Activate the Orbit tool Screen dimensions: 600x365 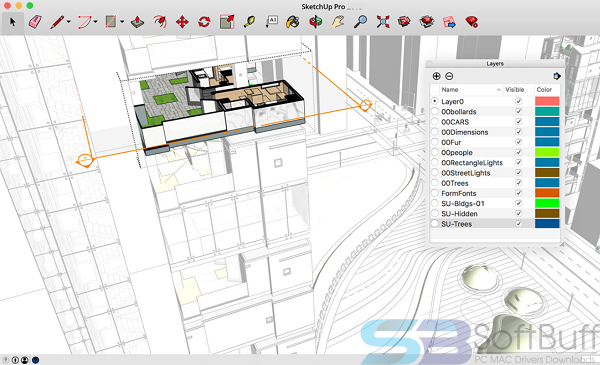(x=316, y=22)
